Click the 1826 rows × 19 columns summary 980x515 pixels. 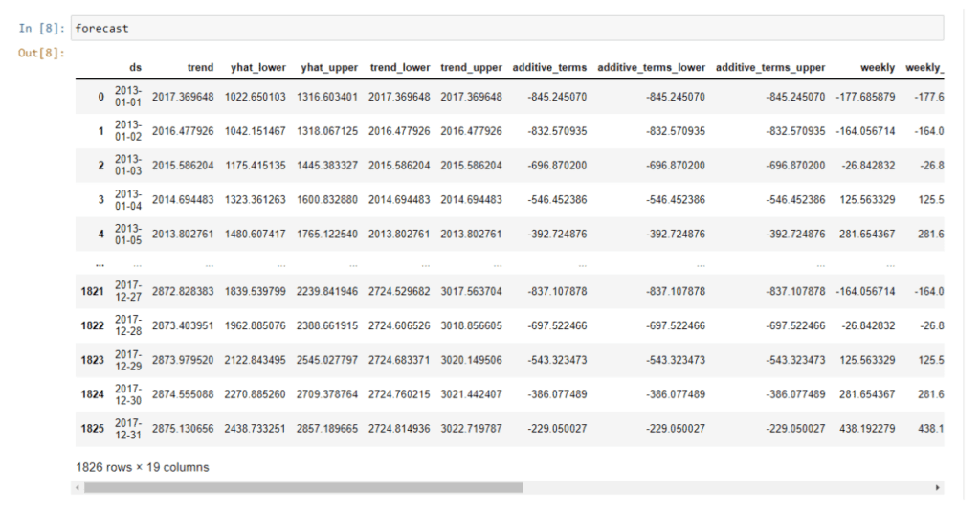pyautogui.click(x=143, y=467)
